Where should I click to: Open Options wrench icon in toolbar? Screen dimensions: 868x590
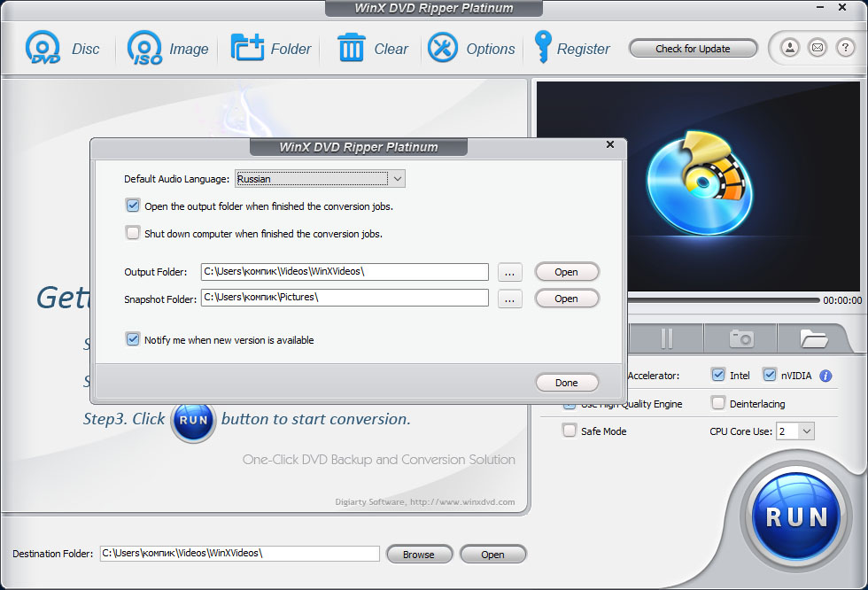[x=442, y=48]
